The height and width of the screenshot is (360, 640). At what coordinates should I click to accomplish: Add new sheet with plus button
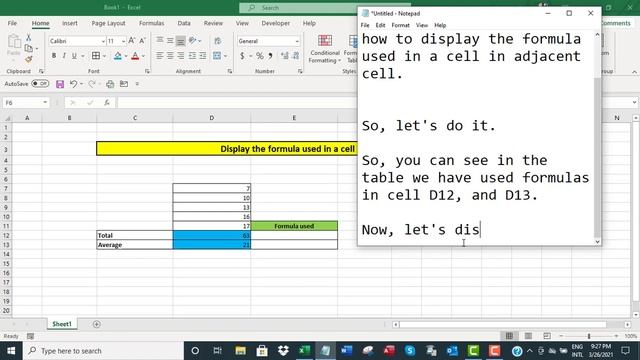coord(96,324)
